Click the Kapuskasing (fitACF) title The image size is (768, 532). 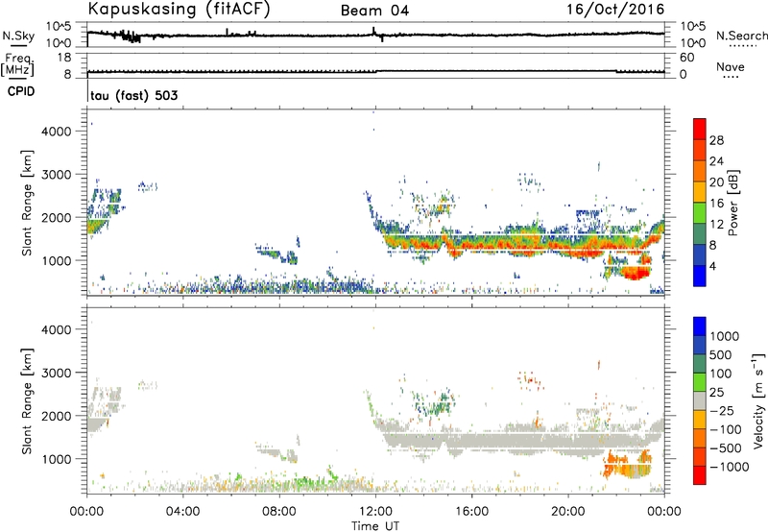point(179,10)
